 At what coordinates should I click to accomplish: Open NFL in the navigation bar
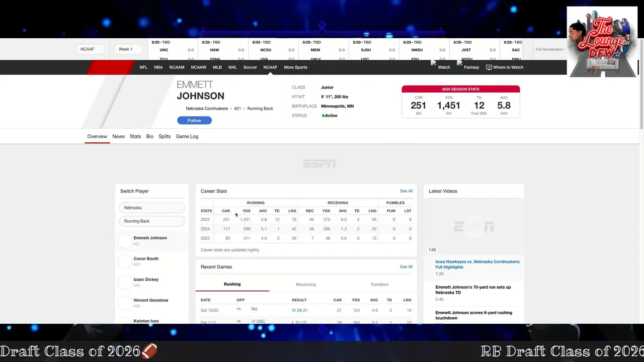pyautogui.click(x=143, y=67)
